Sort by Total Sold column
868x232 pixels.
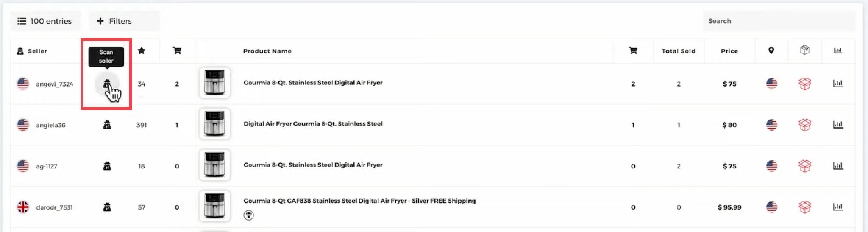pos(678,51)
